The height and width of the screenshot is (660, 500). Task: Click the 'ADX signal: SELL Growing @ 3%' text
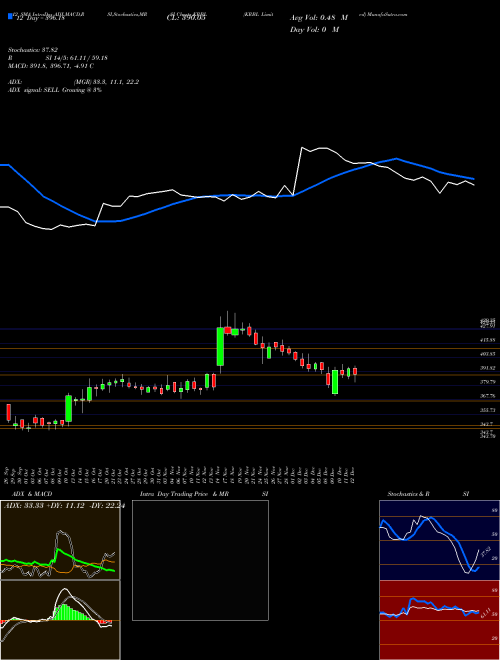55,90
